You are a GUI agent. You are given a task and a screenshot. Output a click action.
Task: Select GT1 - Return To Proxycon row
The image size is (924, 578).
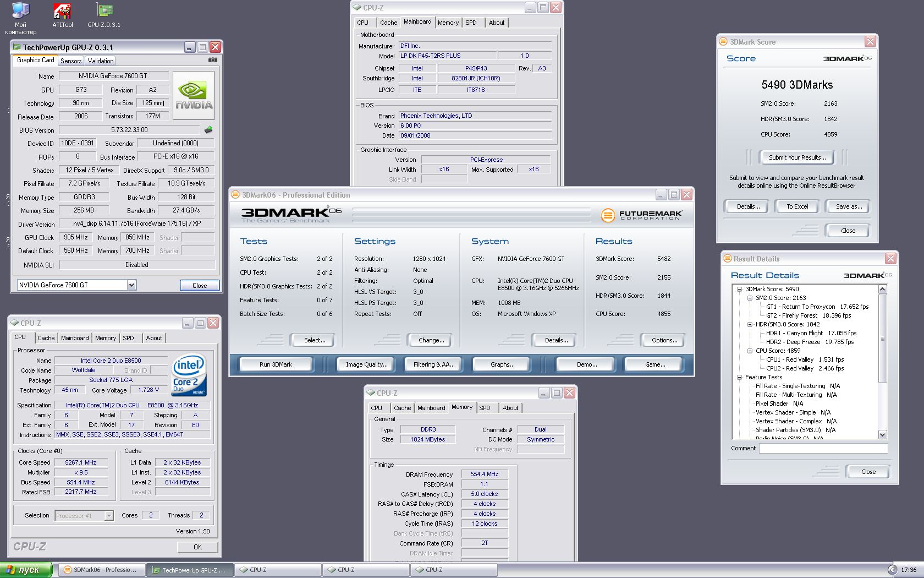[x=817, y=307]
